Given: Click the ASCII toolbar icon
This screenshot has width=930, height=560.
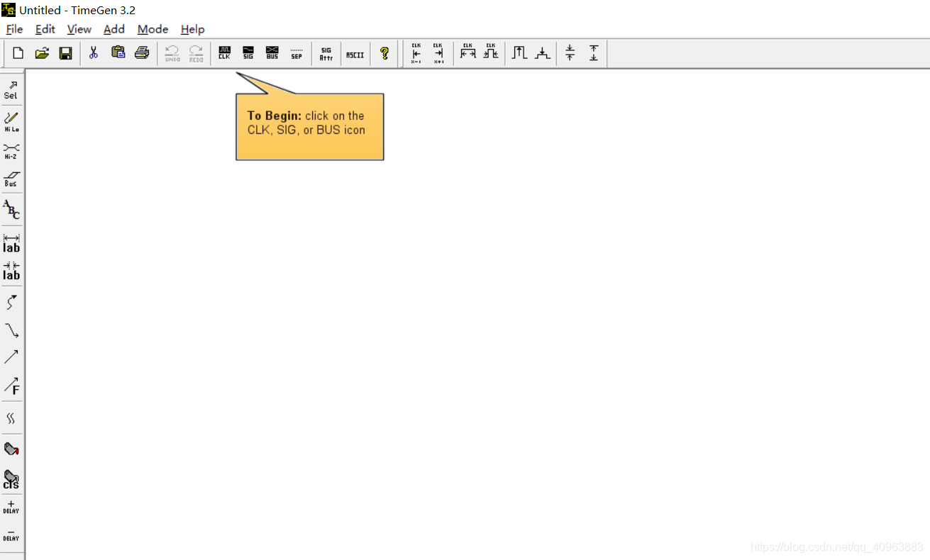Looking at the screenshot, I should 355,53.
